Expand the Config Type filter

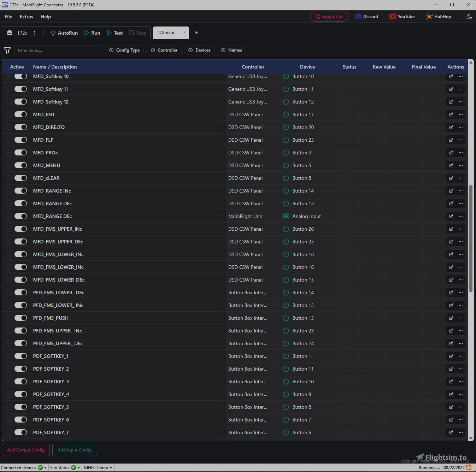pyautogui.click(x=124, y=50)
